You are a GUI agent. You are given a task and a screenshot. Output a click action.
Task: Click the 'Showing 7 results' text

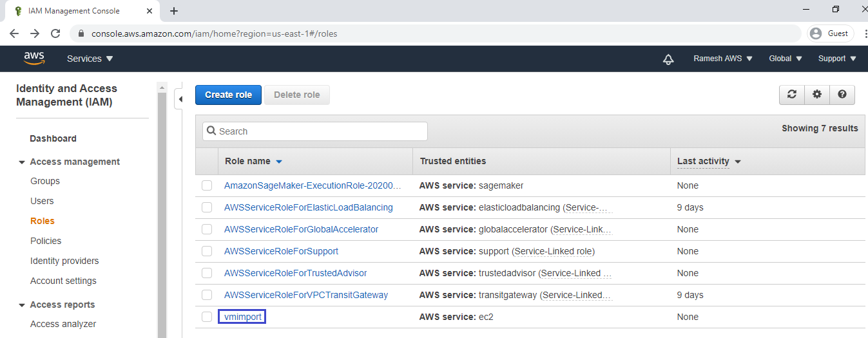click(820, 128)
